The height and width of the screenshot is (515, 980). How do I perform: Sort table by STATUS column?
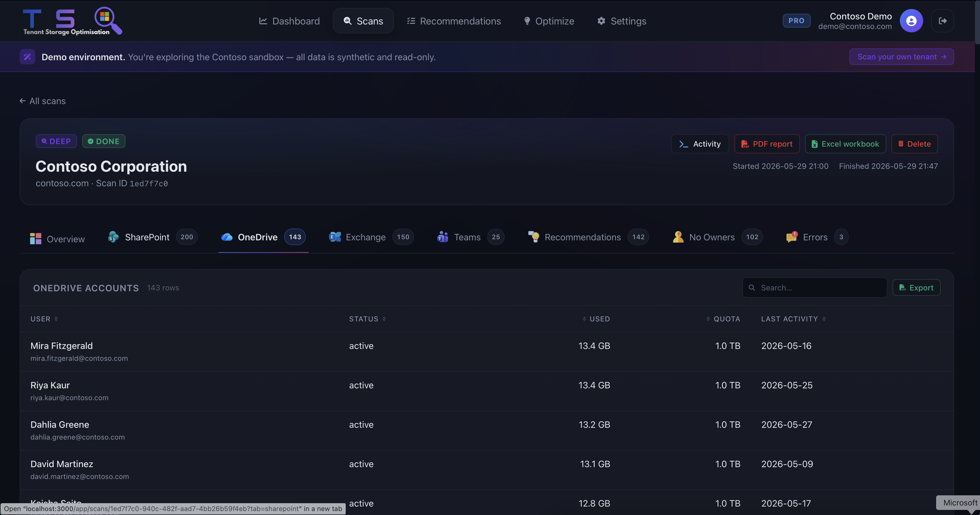[x=367, y=319]
